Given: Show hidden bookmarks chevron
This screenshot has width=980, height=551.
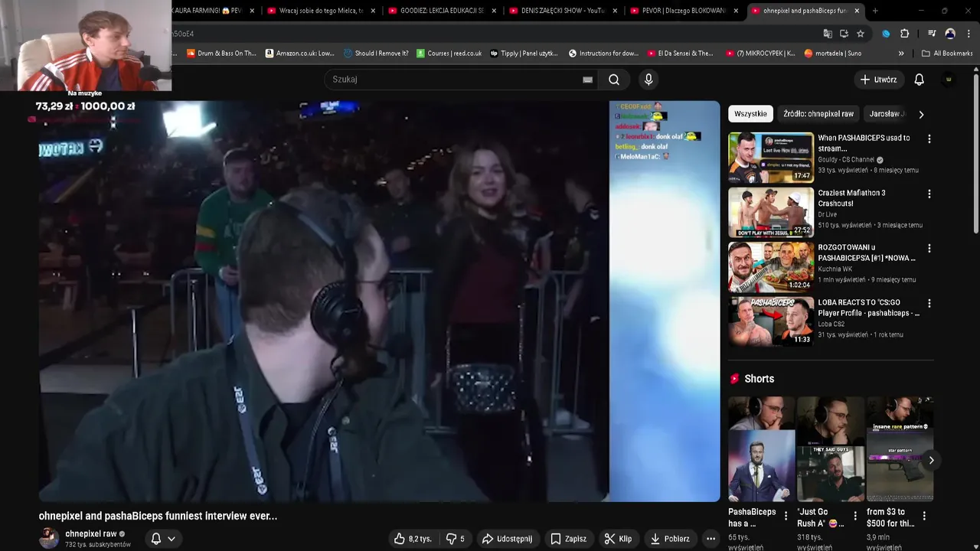Looking at the screenshot, I should pos(901,54).
